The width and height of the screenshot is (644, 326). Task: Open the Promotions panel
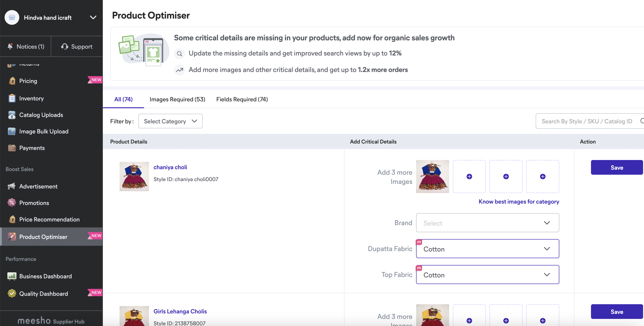(x=34, y=203)
